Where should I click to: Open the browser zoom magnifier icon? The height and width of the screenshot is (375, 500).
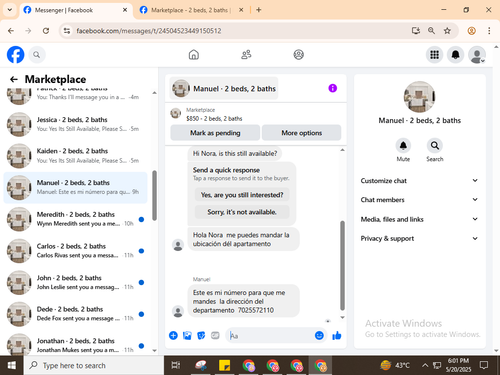point(431,31)
